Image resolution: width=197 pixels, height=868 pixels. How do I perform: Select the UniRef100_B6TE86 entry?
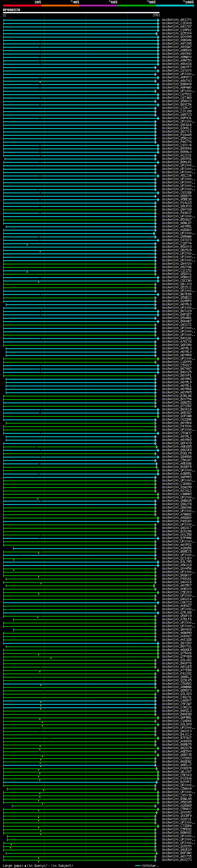pyautogui.click(x=176, y=294)
